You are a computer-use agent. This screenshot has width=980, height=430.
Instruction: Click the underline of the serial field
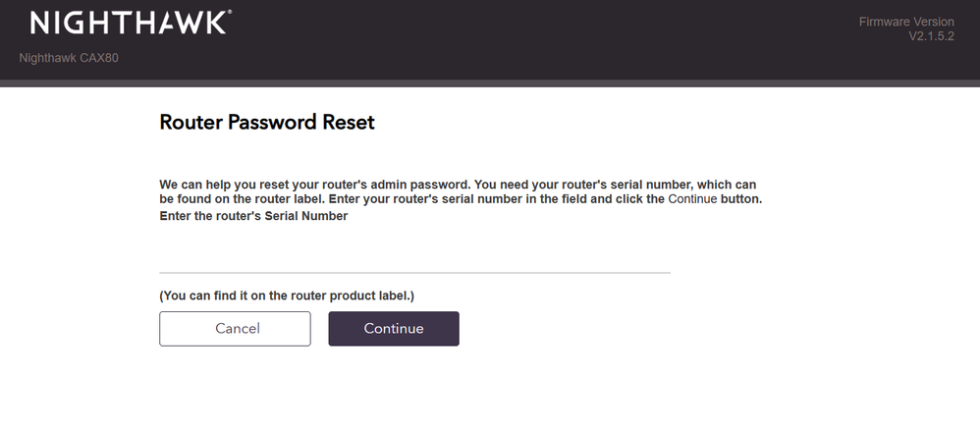pyautogui.click(x=414, y=273)
